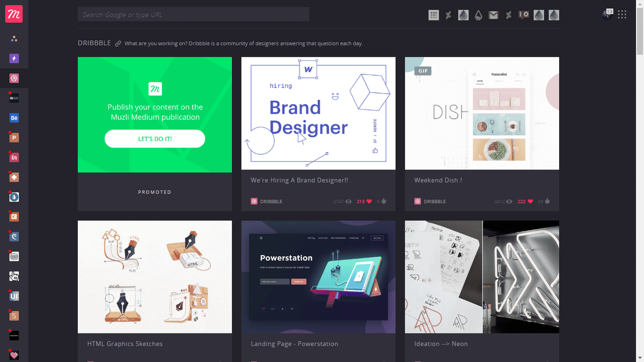Open the InVision feed in sidebar
Image resolution: width=644 pixels, height=362 pixels.
tap(14, 158)
